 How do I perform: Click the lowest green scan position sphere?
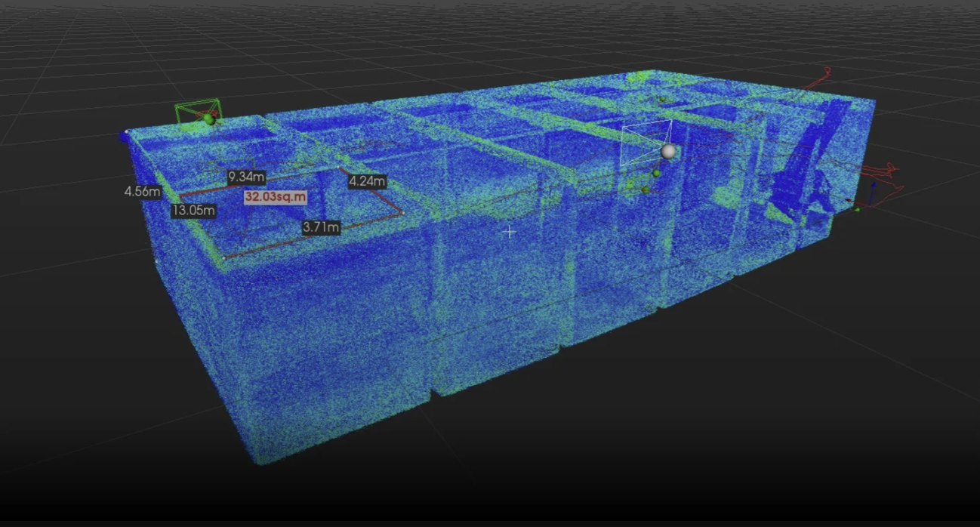(646, 190)
